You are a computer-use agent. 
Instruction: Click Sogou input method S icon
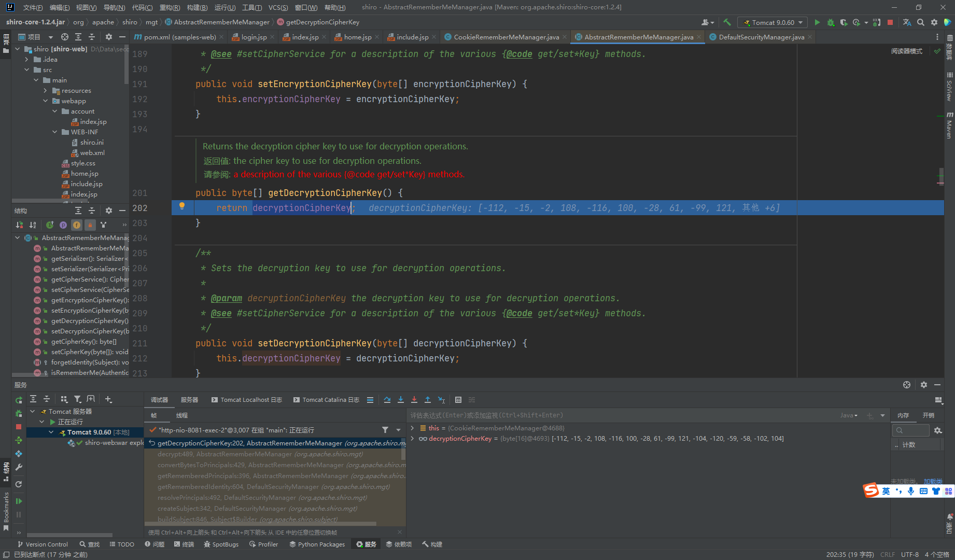[x=871, y=491]
